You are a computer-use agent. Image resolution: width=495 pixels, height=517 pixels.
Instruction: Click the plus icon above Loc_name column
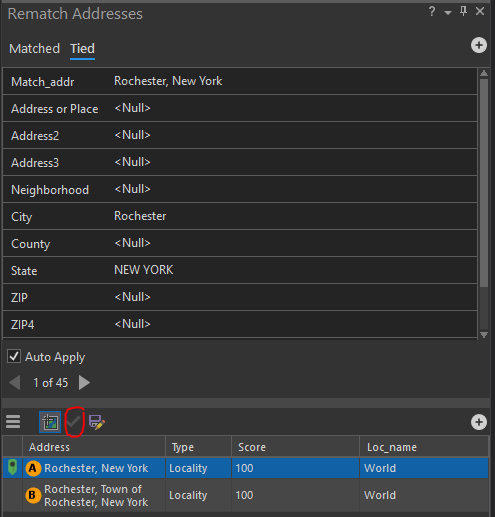tap(479, 422)
